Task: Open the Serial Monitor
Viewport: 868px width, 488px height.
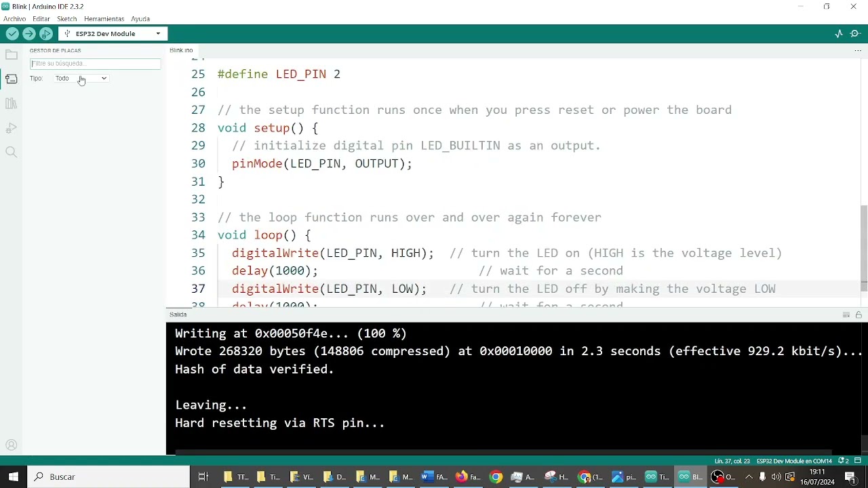Action: click(856, 33)
